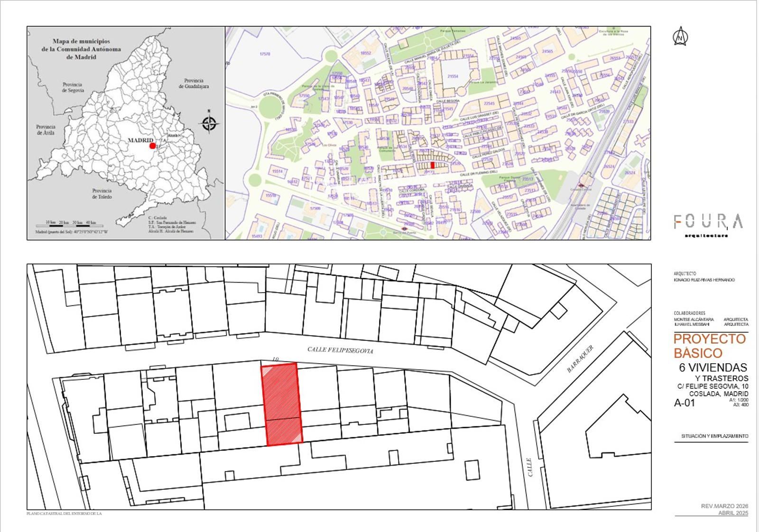Click the REV.MARZO 2026 revision date
759x532 pixels.
724,506
